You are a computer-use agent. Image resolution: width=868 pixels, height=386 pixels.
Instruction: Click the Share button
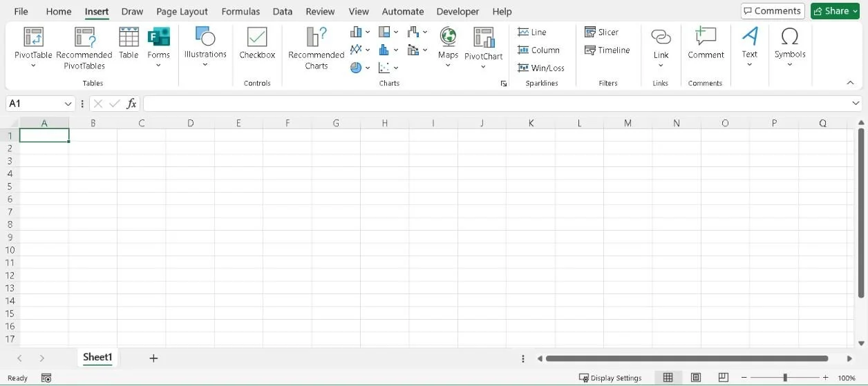coord(835,11)
